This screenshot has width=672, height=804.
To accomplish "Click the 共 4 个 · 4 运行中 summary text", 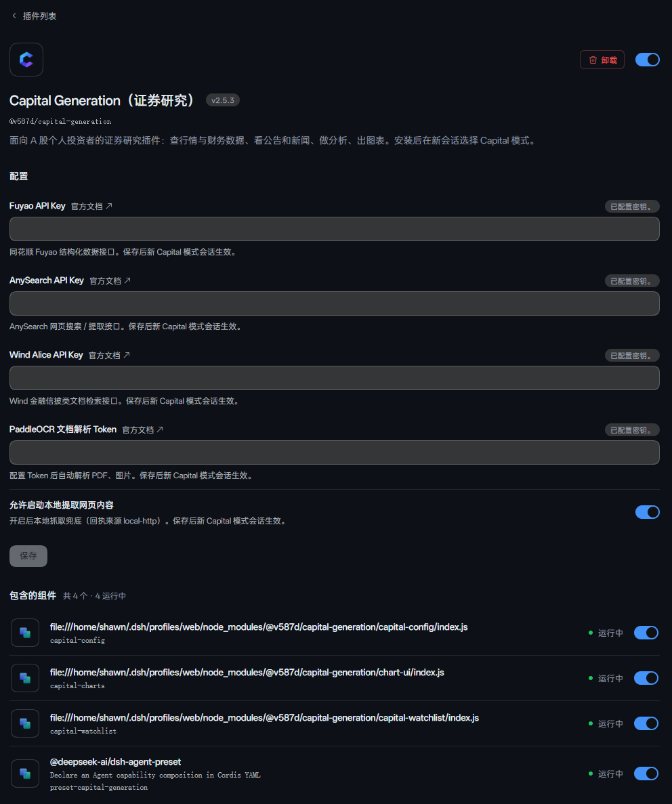I will click(94, 596).
